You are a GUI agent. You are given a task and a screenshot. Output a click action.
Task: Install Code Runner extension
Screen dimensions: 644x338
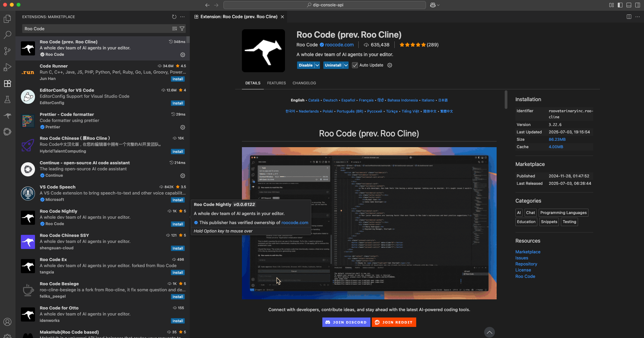pos(178,79)
